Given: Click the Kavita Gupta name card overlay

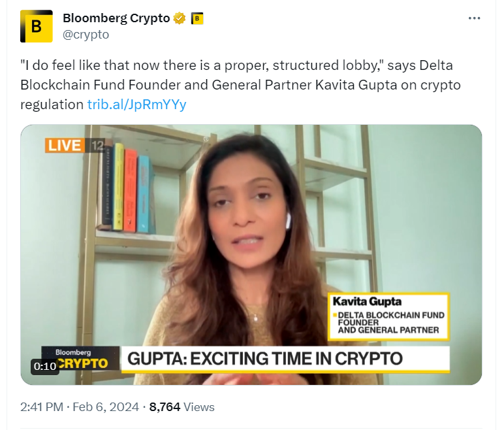Looking at the screenshot, I should 388,316.
